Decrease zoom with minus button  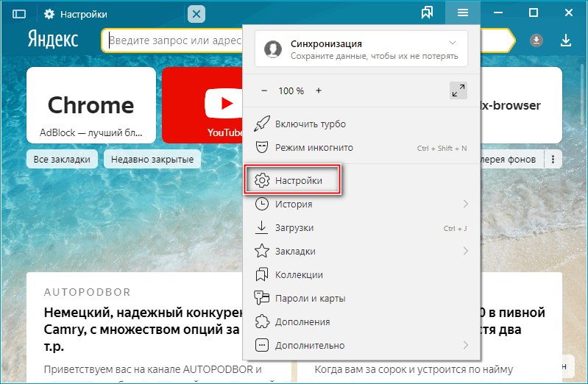click(264, 90)
